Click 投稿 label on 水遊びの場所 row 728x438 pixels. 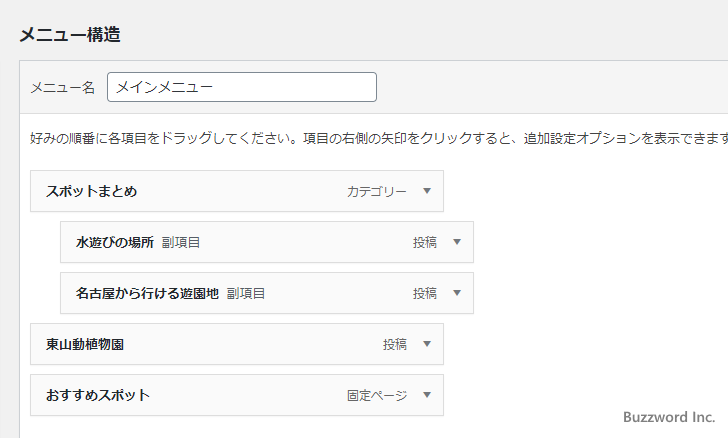[x=425, y=242]
